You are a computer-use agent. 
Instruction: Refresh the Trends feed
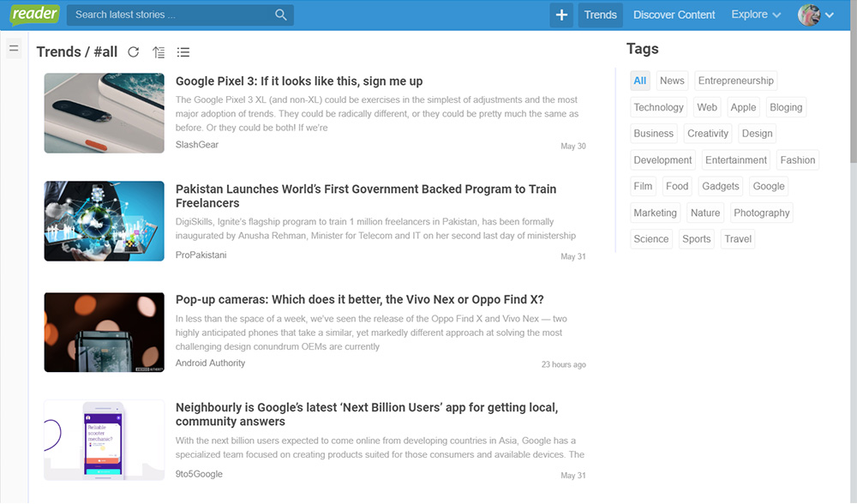coord(134,52)
